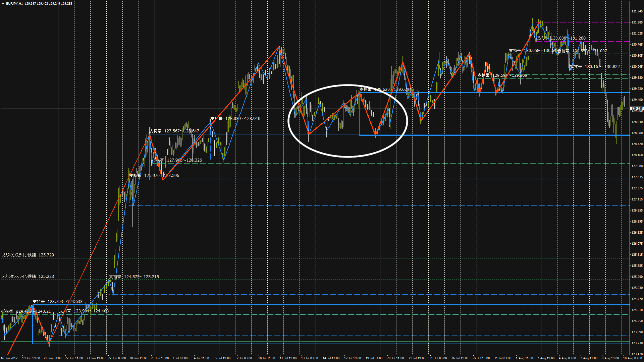Select the 抵抗帯 ~131.007 label
Viewport: 644px width, 362px height.
(582, 51)
